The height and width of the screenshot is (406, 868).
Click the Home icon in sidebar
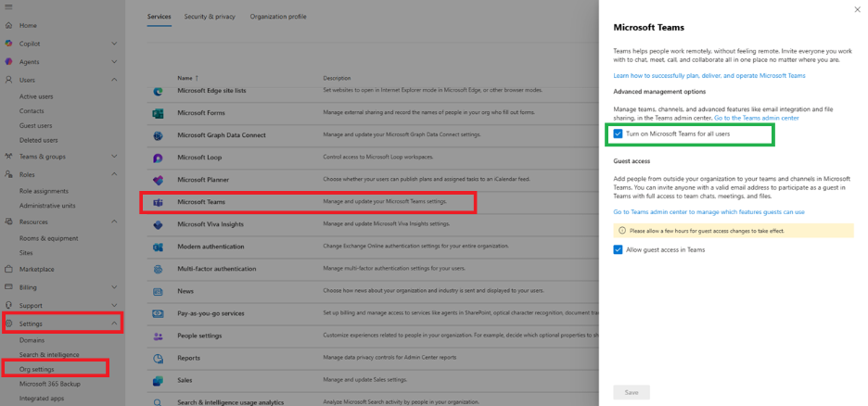[8, 25]
